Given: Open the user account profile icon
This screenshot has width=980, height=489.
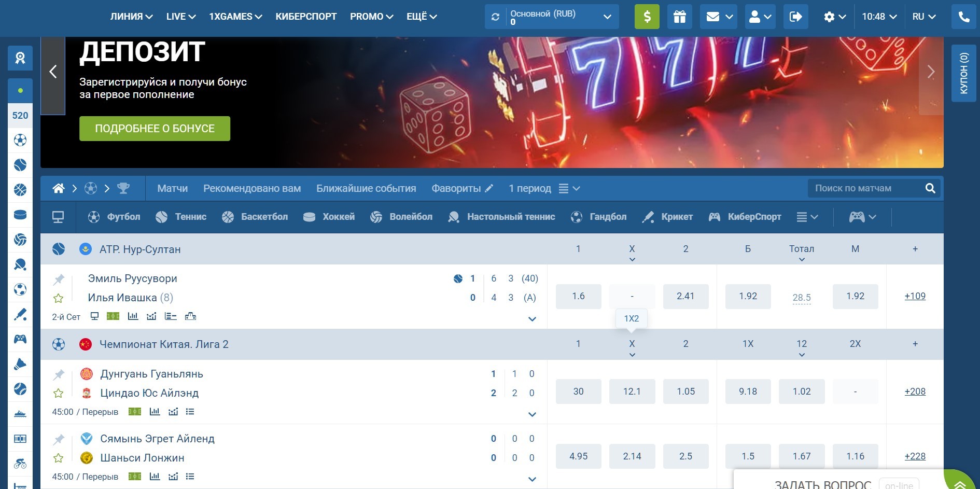Looking at the screenshot, I should coord(760,17).
